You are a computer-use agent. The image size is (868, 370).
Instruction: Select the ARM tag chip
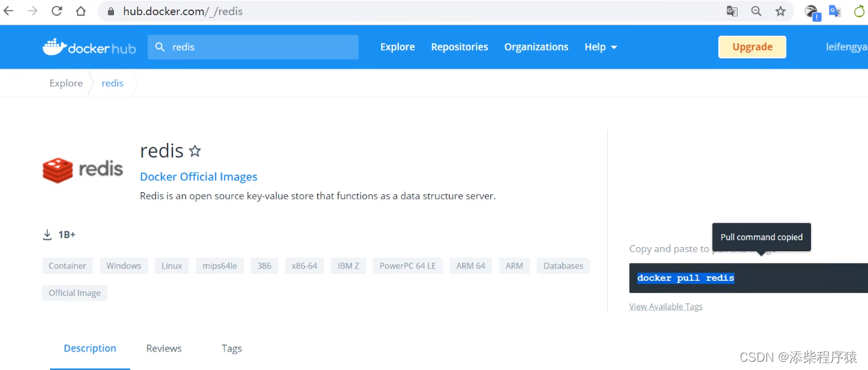pyautogui.click(x=514, y=266)
